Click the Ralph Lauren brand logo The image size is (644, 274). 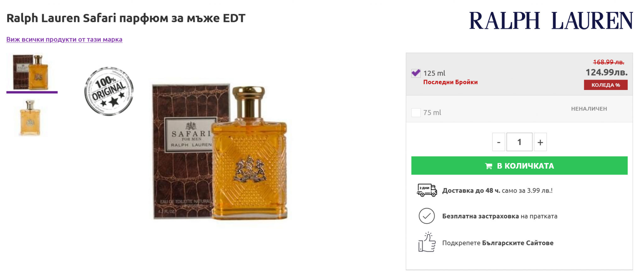pos(551,21)
